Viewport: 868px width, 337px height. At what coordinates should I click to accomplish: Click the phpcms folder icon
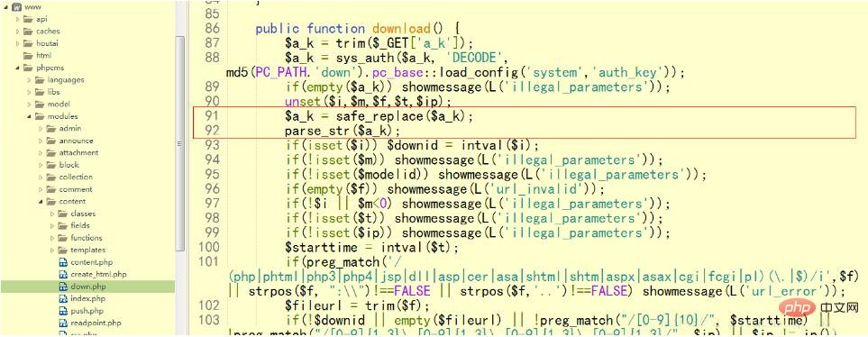pos(28,68)
